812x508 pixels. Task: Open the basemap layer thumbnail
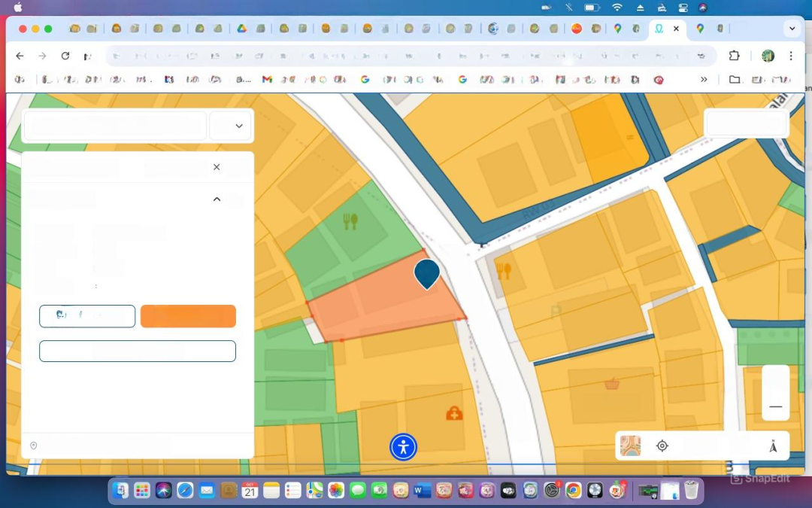(630, 446)
